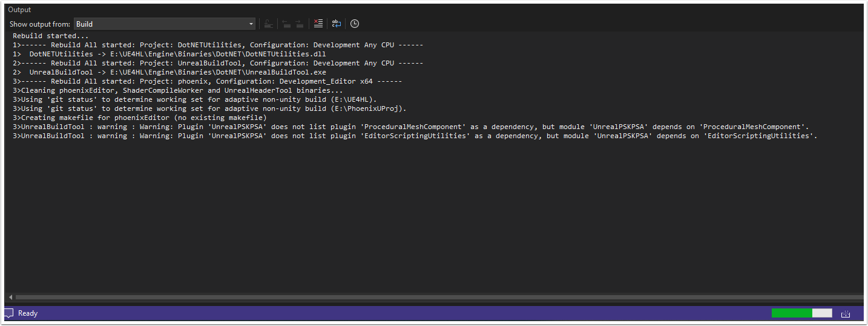Go to next message icon

coord(300,24)
